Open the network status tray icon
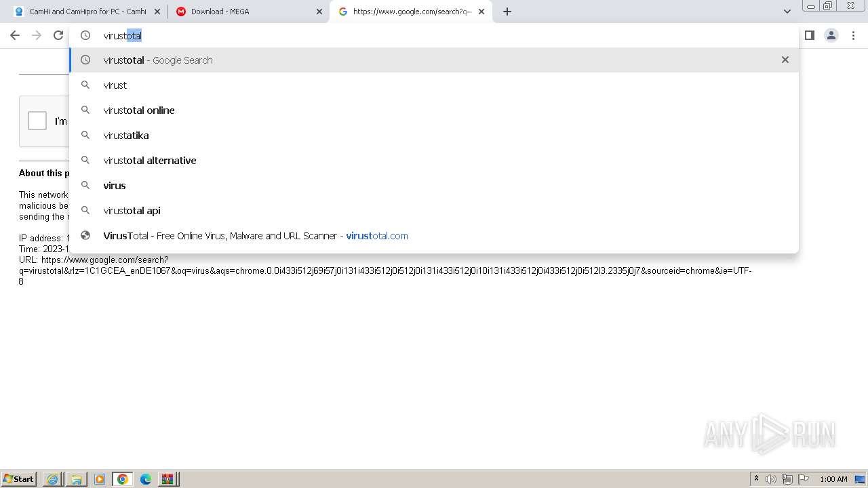 [x=787, y=479]
